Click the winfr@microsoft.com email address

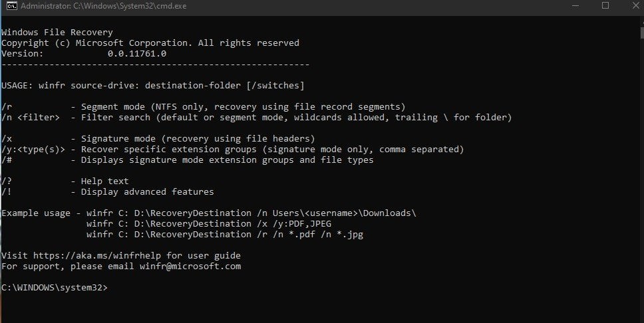tap(190, 267)
